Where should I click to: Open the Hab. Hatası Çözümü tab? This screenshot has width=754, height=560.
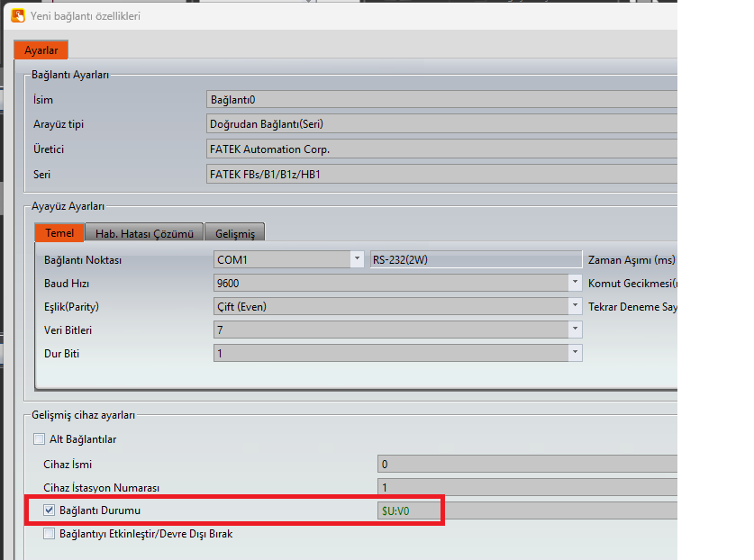click(144, 233)
